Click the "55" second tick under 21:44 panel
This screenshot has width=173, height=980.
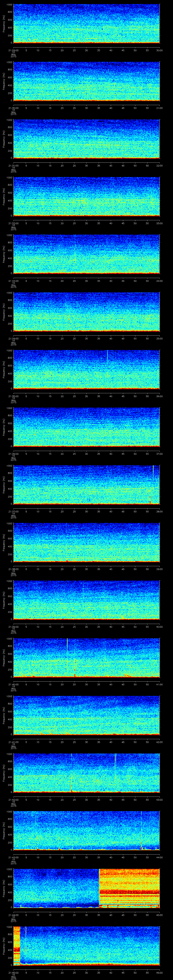click(147, 915)
